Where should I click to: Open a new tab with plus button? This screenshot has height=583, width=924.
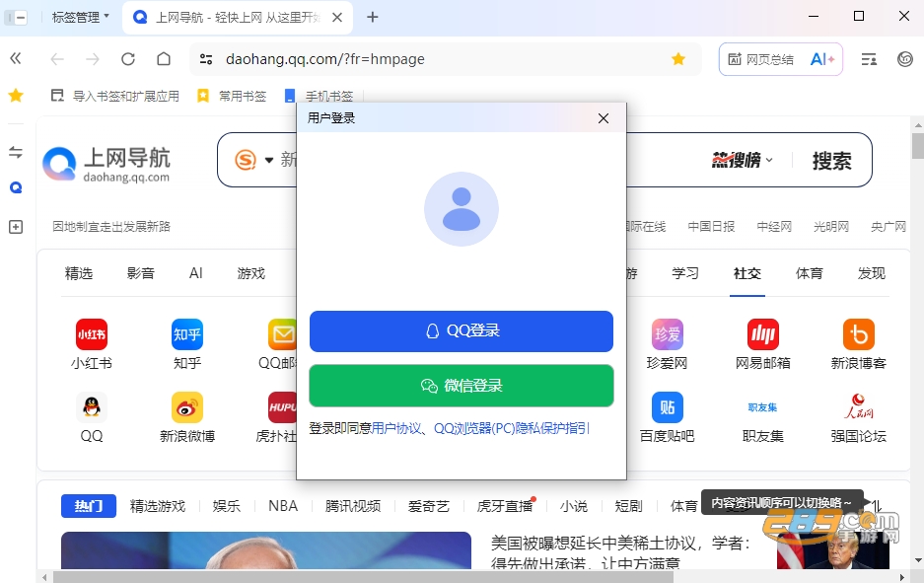point(373,17)
